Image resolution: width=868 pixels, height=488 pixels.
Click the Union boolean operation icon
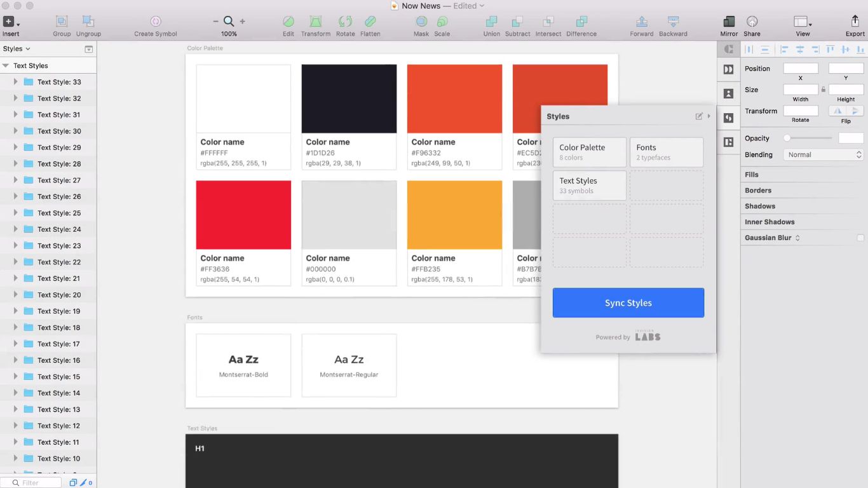pos(491,22)
